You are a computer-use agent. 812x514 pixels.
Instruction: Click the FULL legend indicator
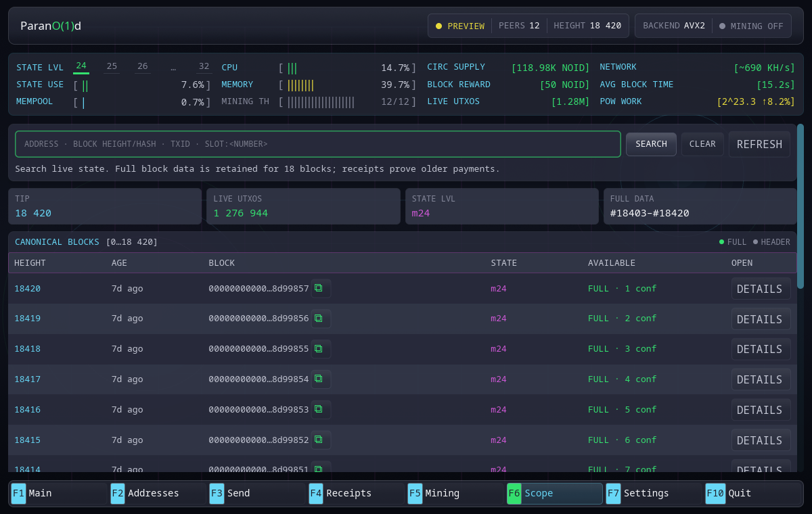click(x=733, y=242)
